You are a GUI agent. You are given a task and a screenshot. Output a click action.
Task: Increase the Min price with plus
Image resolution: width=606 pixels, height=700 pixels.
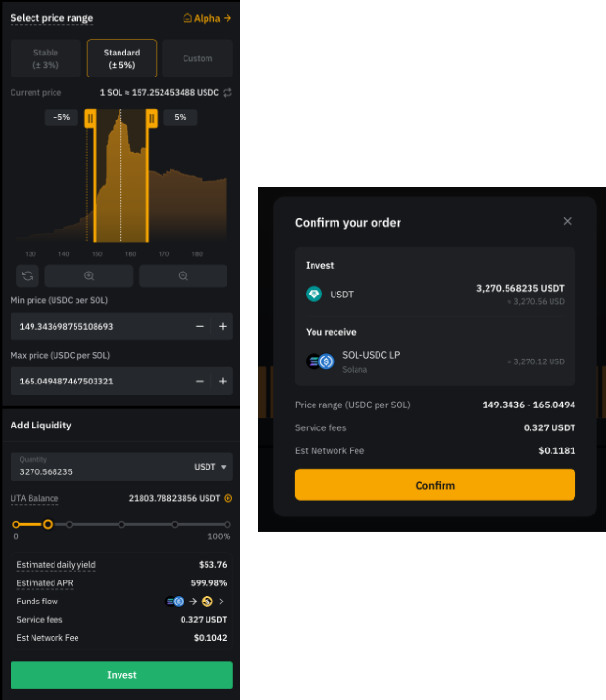(x=223, y=326)
